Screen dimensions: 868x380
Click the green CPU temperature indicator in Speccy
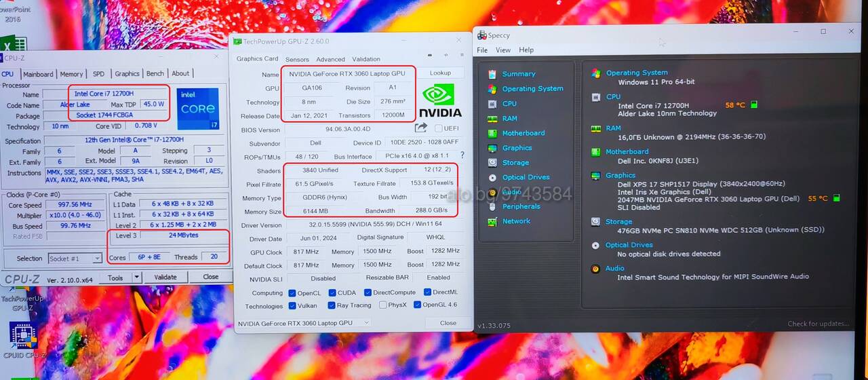(x=754, y=105)
